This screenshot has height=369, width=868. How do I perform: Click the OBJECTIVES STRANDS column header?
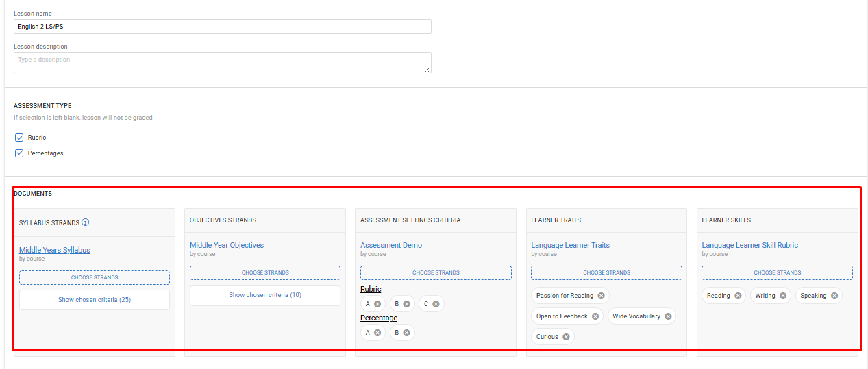pyautogui.click(x=223, y=220)
